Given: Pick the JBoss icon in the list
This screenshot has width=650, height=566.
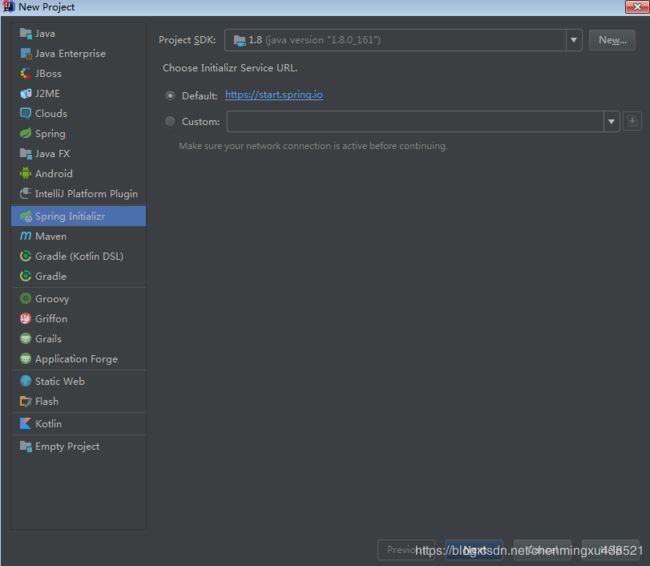Looking at the screenshot, I should [26, 73].
